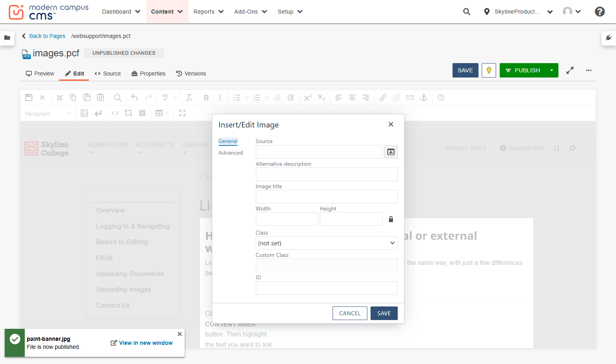Open the Properties tab
This screenshot has width=616, height=364.
tap(148, 74)
